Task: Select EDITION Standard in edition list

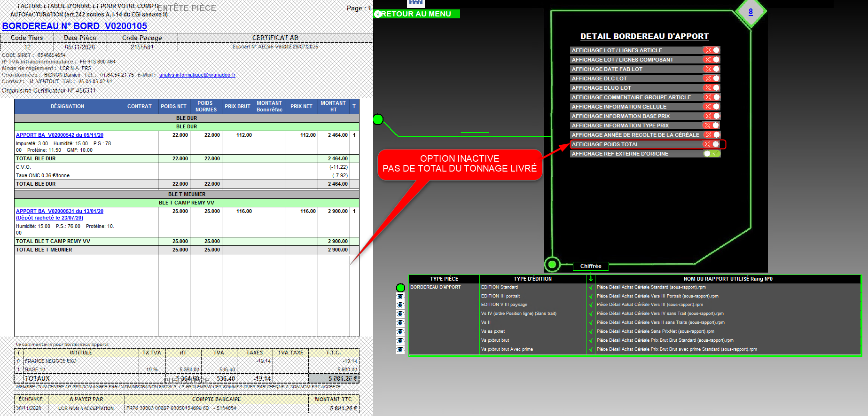Action: coord(499,287)
